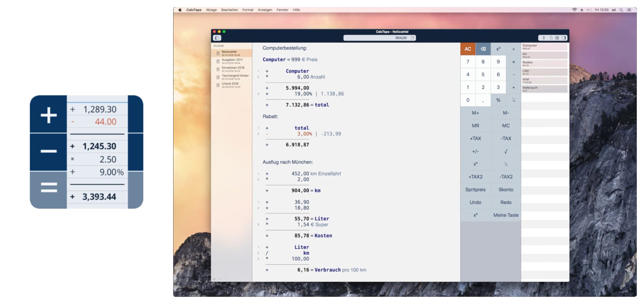The height and width of the screenshot is (304, 644).
Task: Click the 904,00 result display field
Action: coord(380,38)
